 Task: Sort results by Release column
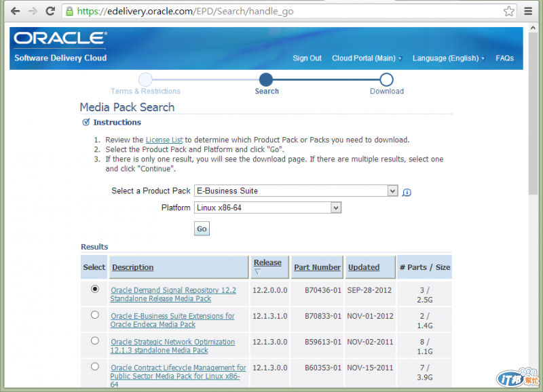click(267, 262)
